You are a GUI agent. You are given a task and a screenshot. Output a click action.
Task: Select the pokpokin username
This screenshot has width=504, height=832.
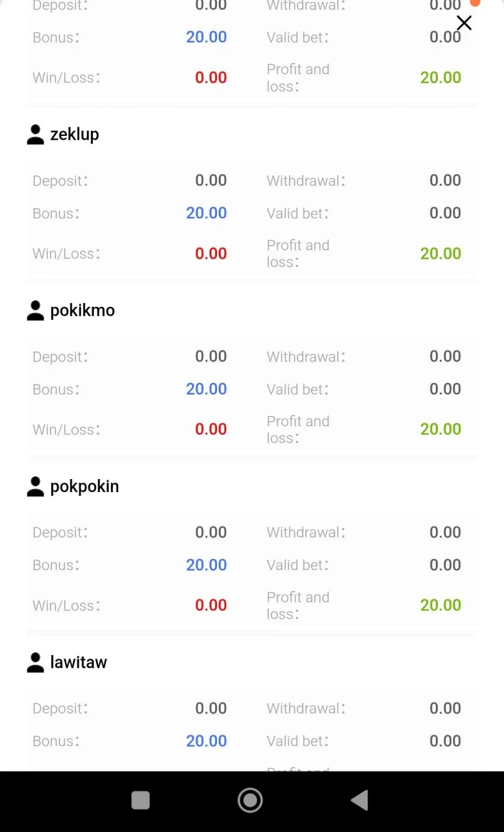84,487
